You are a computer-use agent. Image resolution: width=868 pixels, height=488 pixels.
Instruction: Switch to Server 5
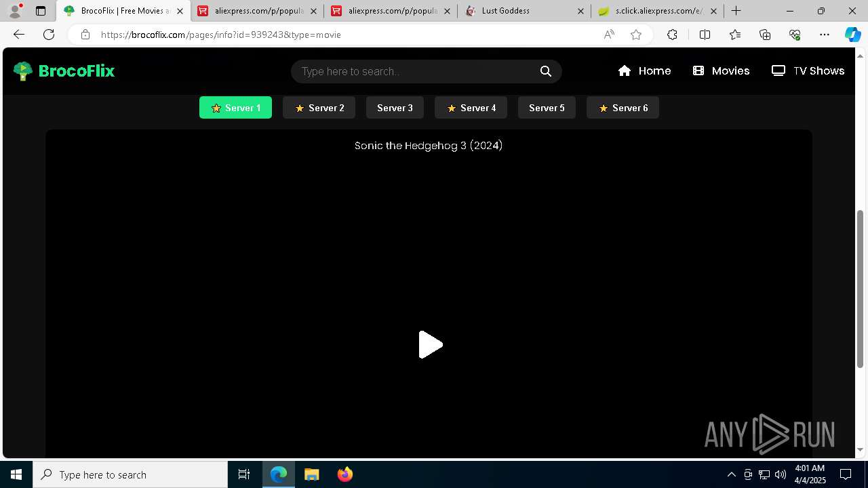(547, 108)
